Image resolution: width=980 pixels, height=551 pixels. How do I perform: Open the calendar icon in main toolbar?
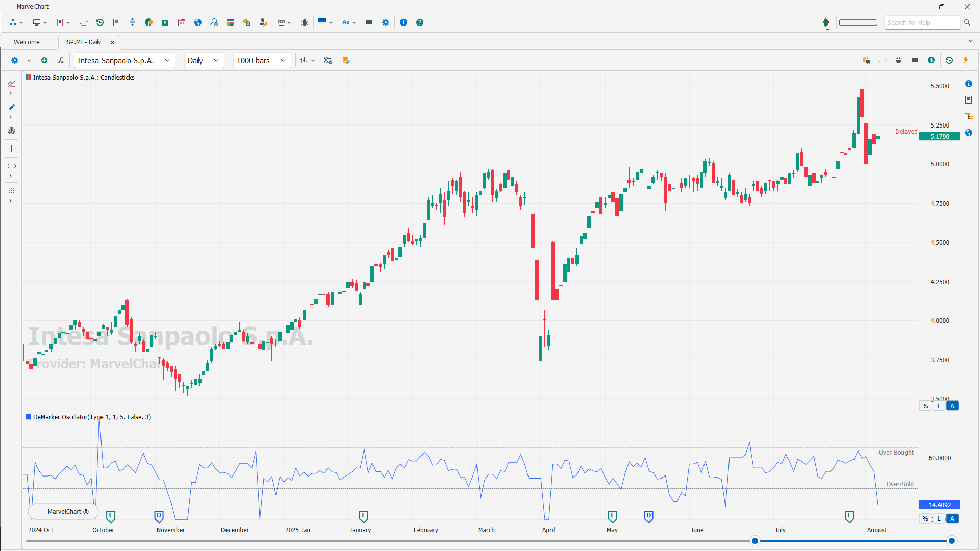(182, 22)
